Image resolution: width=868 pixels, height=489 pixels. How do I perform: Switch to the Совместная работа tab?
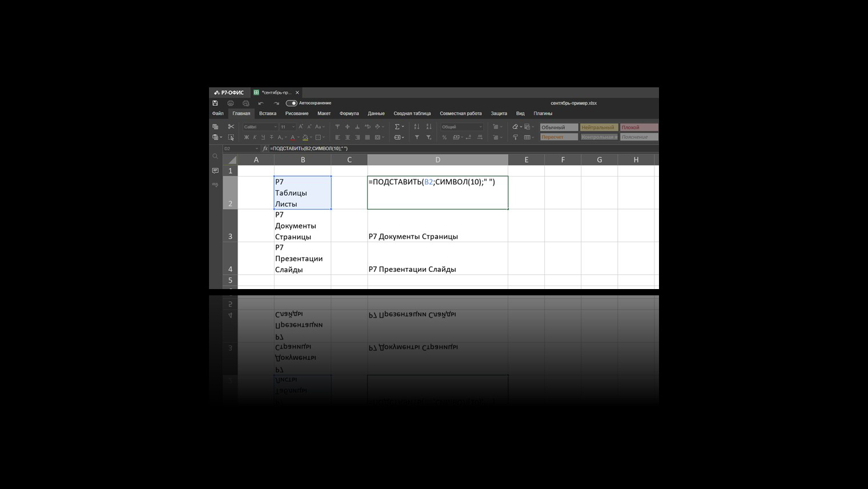[461, 114]
